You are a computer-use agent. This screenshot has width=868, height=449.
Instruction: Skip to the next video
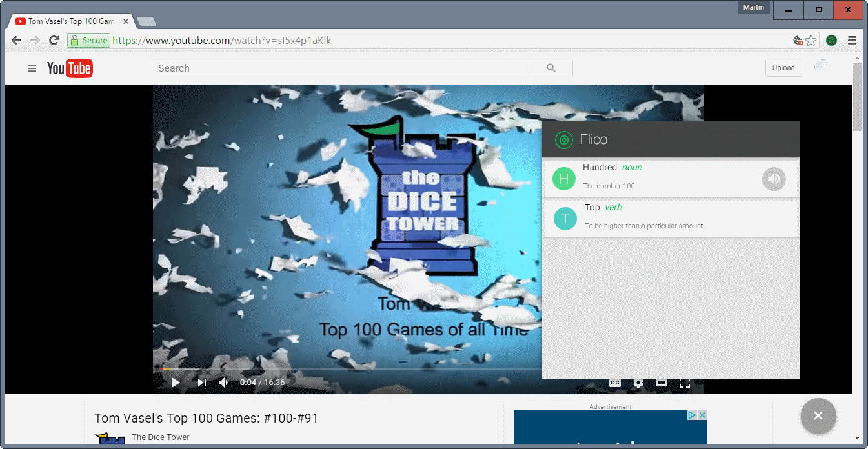pos(202,383)
